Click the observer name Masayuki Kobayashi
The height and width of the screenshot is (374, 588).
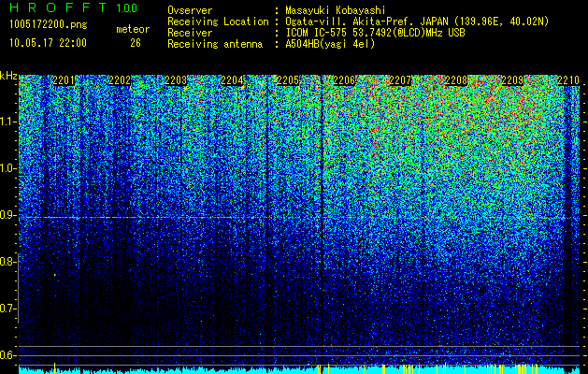pyautogui.click(x=336, y=11)
